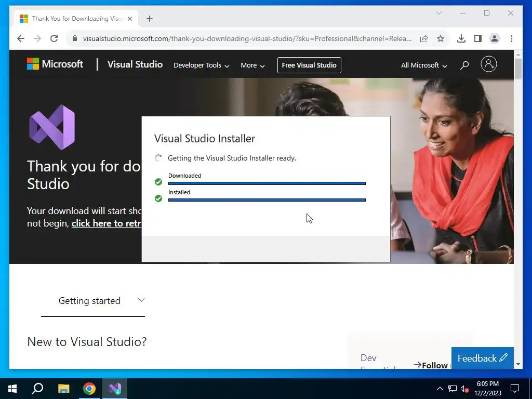Sign in with the account icon
This screenshot has height=399, width=532.
click(488, 64)
